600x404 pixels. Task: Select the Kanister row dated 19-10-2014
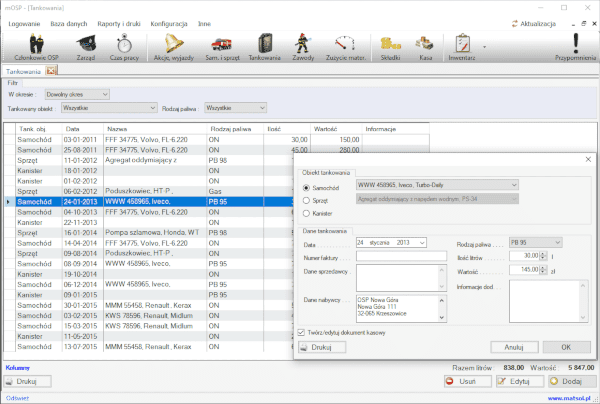coord(149,274)
